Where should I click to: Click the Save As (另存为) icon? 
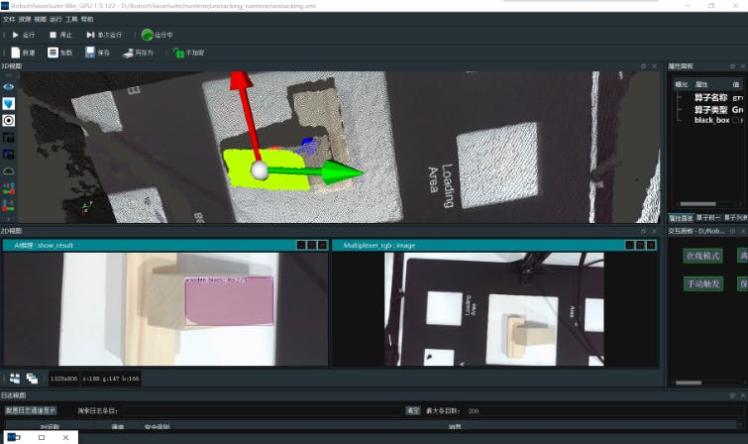[x=127, y=53]
